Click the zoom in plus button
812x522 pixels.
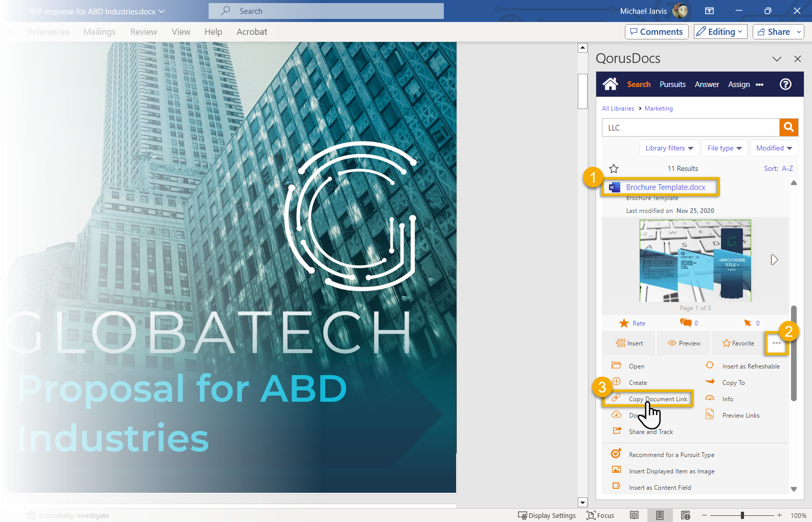tap(779, 515)
